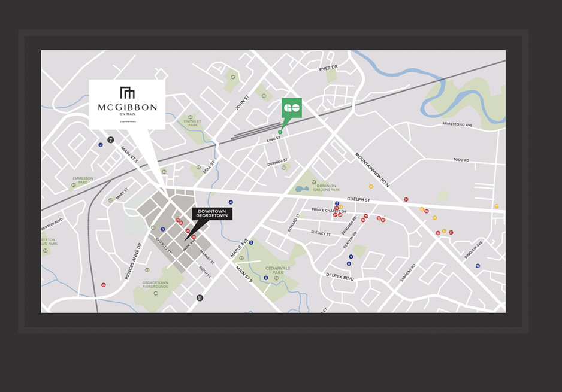Click the Downtown Georgetown label
This screenshot has width=562, height=392.
(x=212, y=214)
